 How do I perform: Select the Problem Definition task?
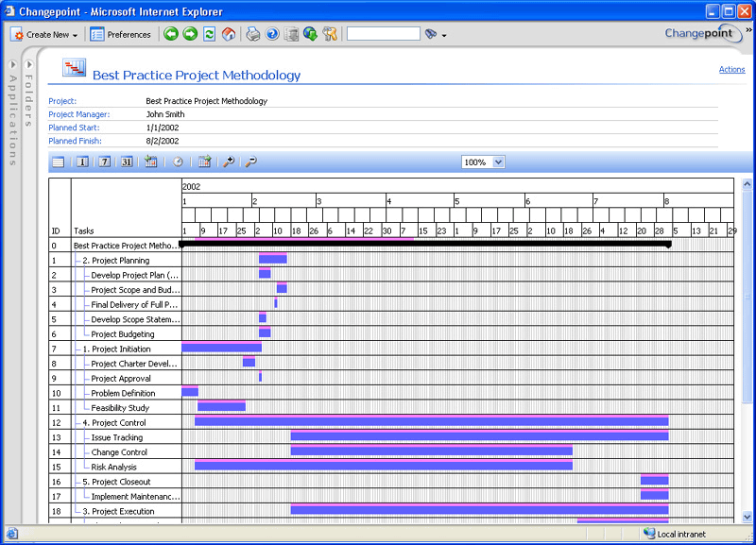pos(124,394)
